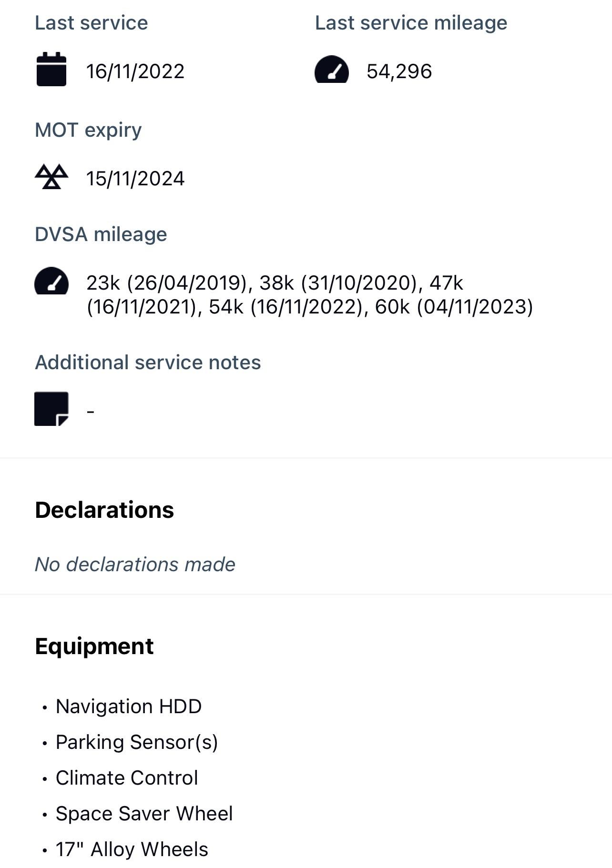Screen dimensions: 612x868
Task: Click the speedometer icon next to 54,296
Action: [332, 71]
